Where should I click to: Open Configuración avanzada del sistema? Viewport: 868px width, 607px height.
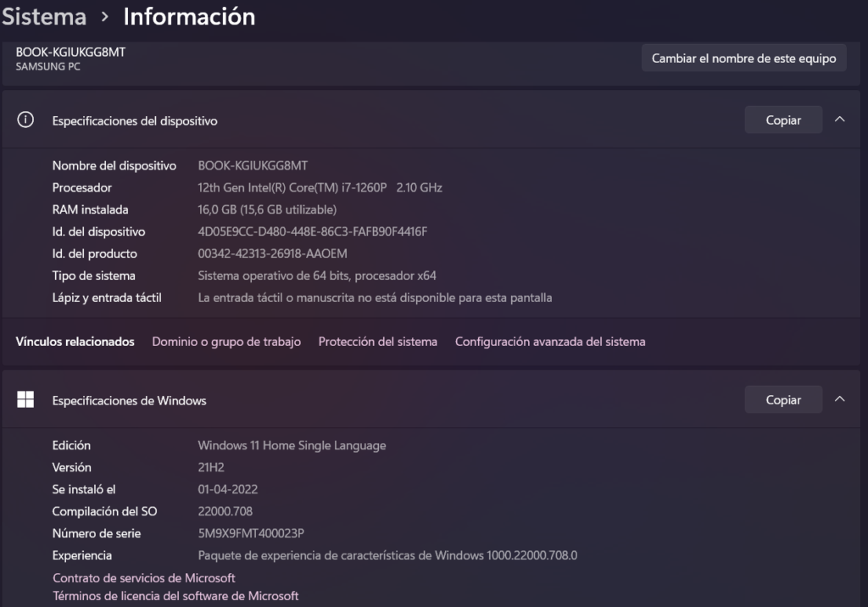[550, 342]
